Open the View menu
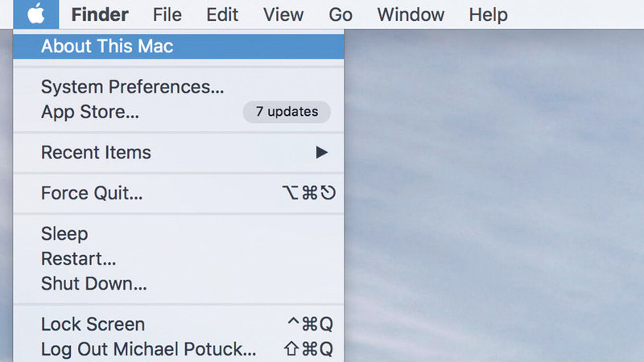644x362 pixels. tap(283, 14)
